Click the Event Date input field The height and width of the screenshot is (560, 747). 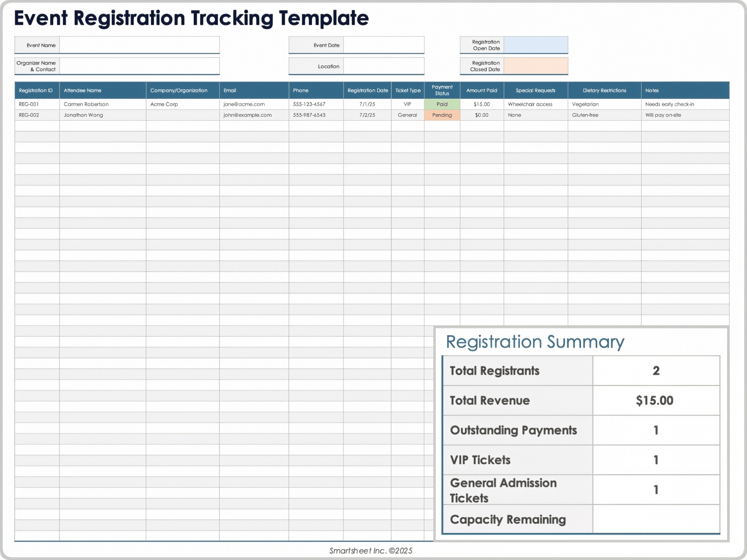(x=383, y=45)
